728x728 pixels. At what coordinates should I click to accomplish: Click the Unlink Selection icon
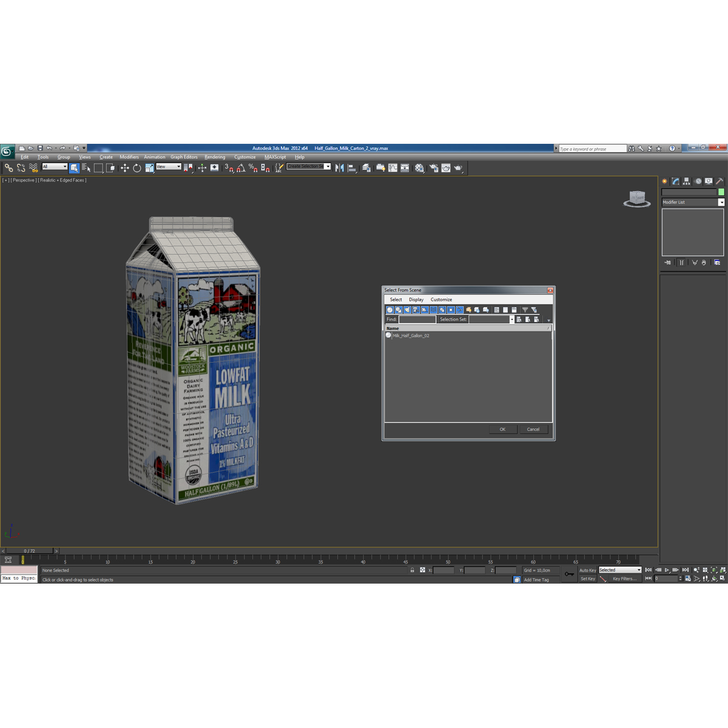pos(21,167)
